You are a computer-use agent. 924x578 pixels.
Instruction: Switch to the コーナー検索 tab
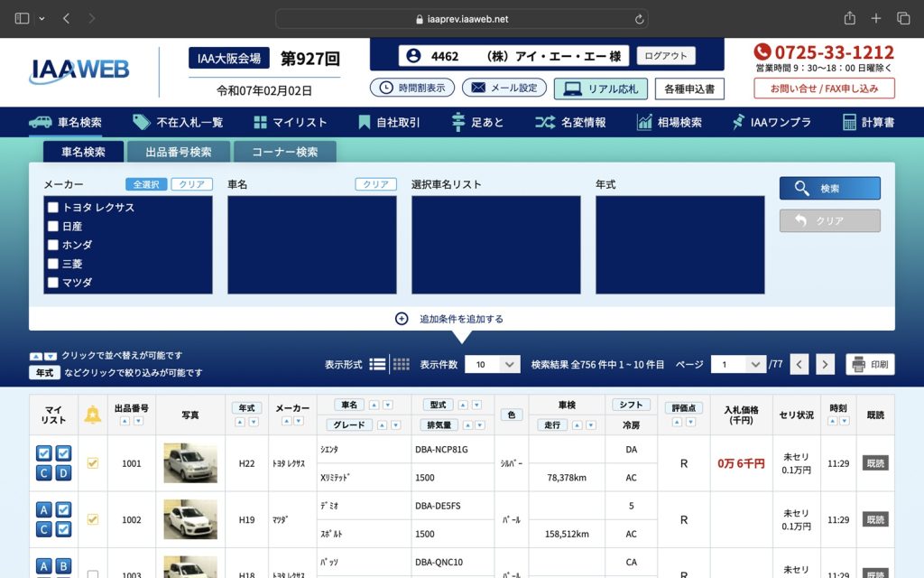click(286, 152)
